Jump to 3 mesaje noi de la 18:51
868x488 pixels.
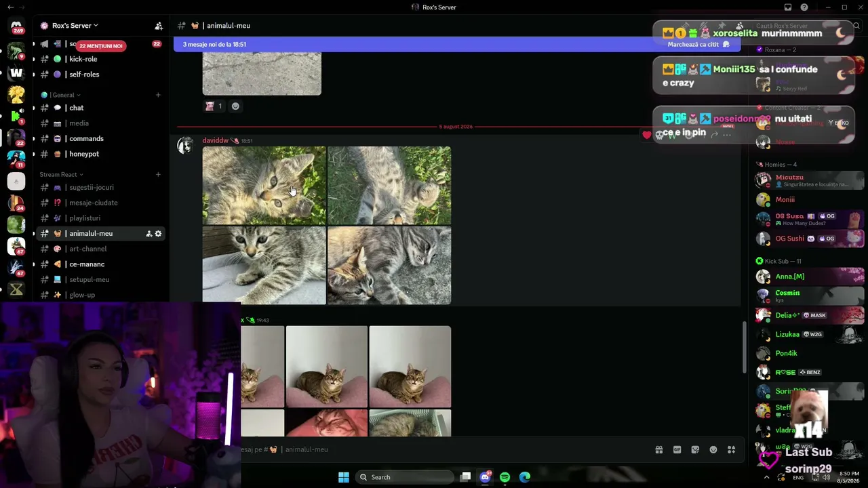click(x=214, y=45)
